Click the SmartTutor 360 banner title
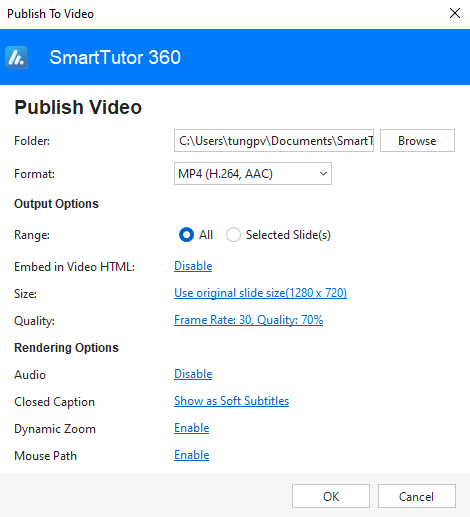 tap(115, 57)
